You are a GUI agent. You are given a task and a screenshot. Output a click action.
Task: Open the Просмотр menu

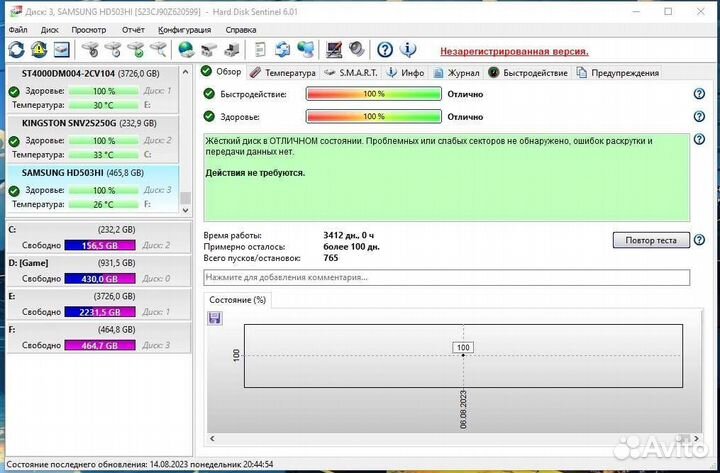pyautogui.click(x=89, y=30)
